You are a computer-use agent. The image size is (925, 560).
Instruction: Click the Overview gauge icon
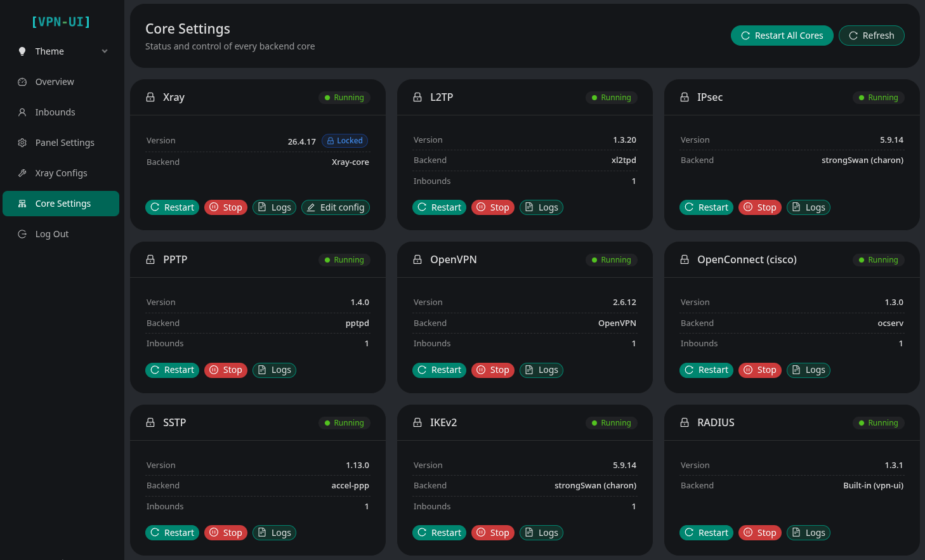[x=22, y=82]
